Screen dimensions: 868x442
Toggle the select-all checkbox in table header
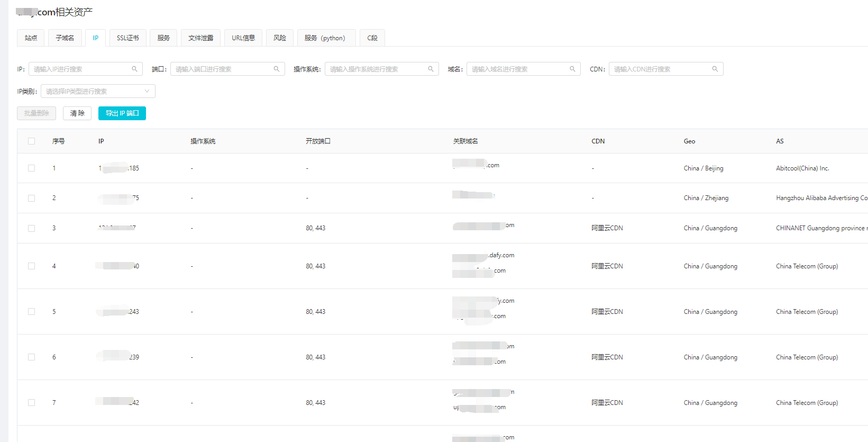click(32, 141)
